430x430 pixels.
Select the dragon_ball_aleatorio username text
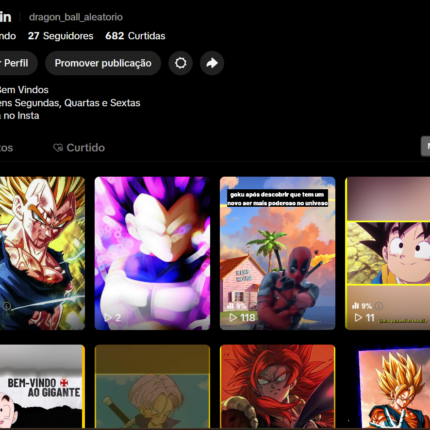coord(76,17)
